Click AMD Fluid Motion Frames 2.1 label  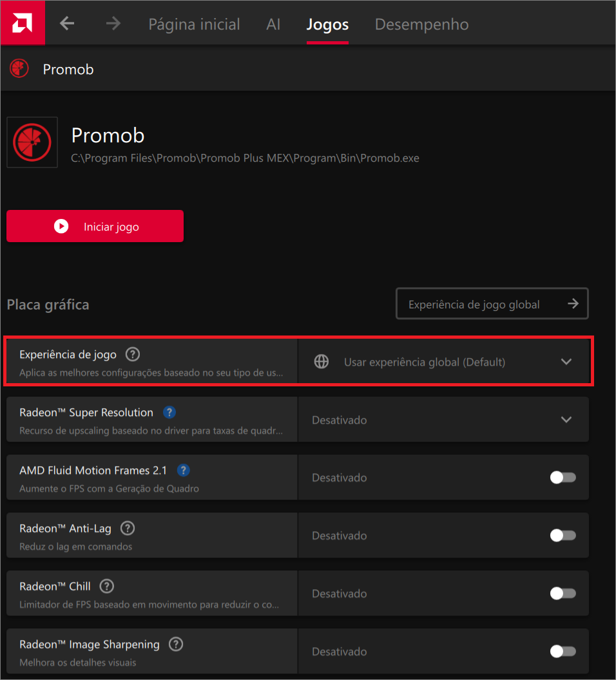point(93,470)
